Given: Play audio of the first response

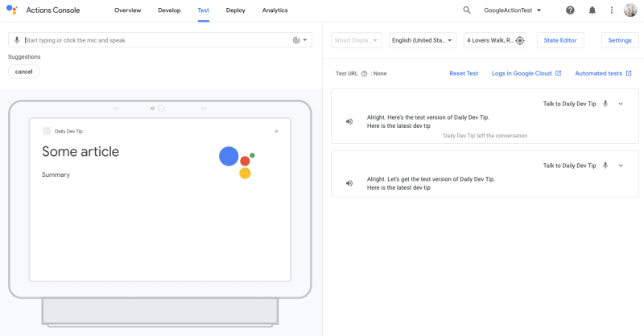Looking at the screenshot, I should point(349,121).
